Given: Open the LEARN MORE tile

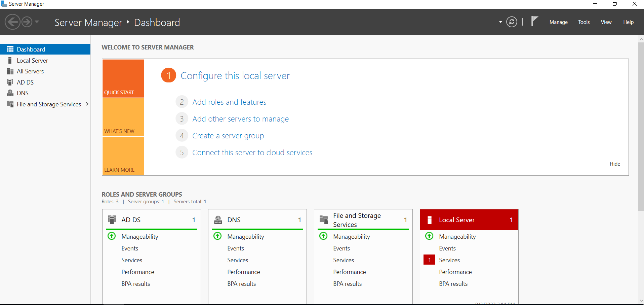Looking at the screenshot, I should click(x=123, y=156).
